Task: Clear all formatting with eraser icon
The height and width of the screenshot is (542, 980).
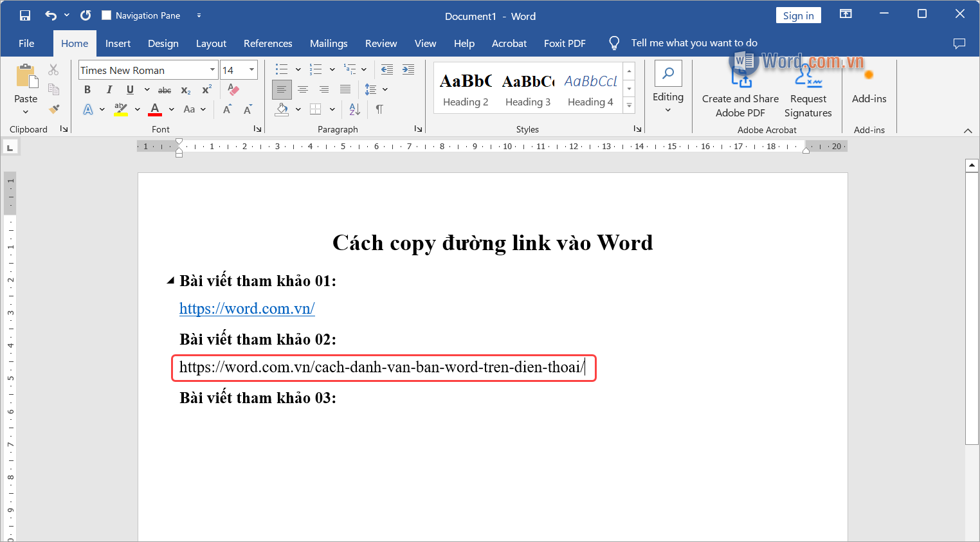Action: pos(233,89)
